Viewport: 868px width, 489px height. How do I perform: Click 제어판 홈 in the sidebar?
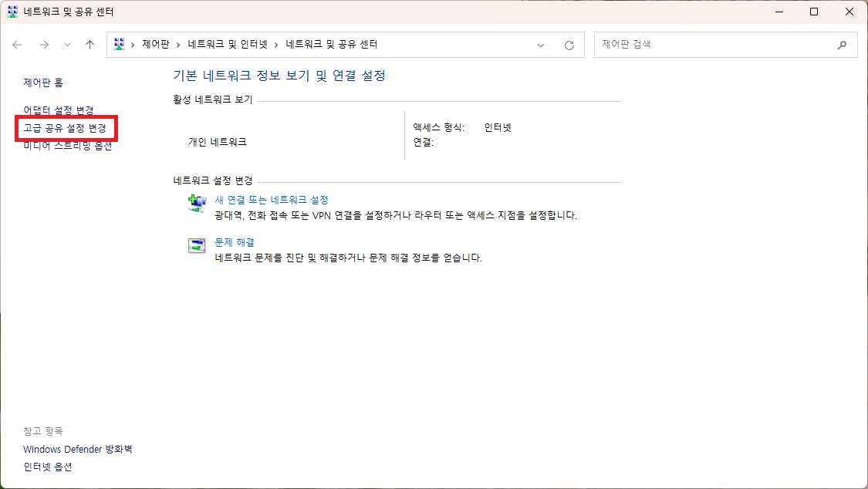click(x=42, y=83)
